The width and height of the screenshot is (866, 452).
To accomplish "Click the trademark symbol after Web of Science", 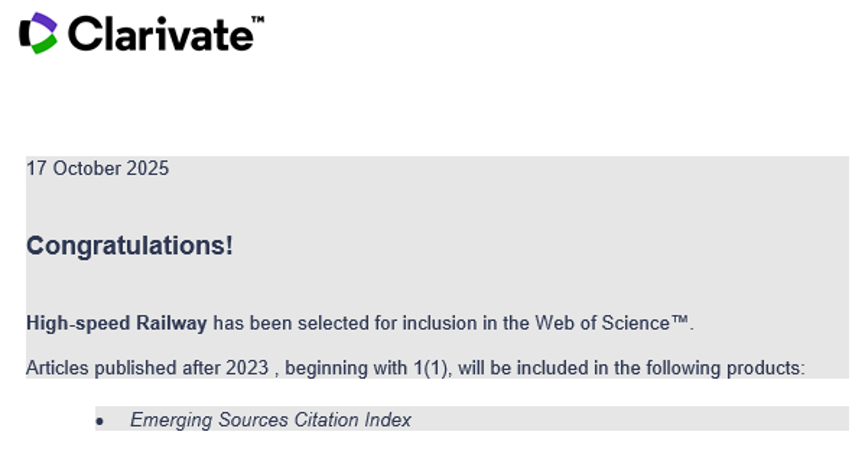I will pyautogui.click(x=679, y=320).
